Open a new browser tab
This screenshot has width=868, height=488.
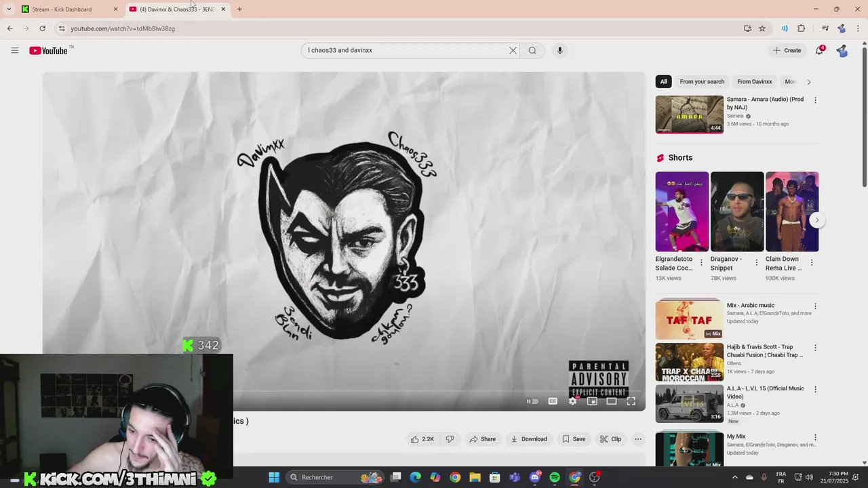click(239, 9)
